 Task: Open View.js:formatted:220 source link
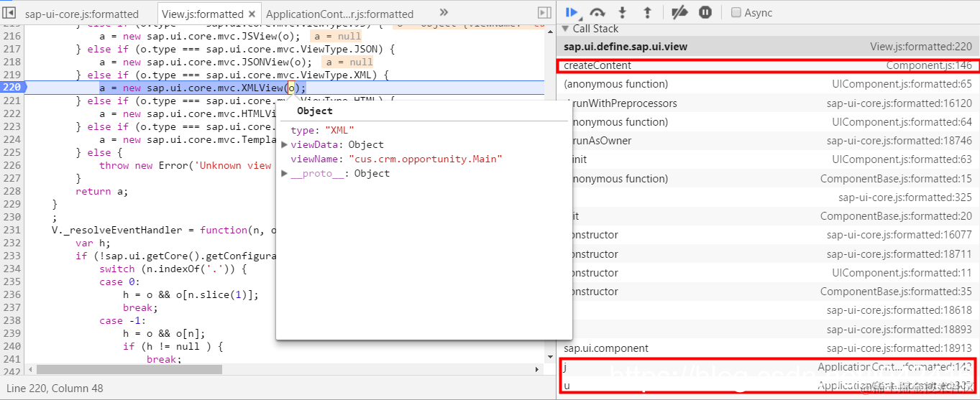(921, 47)
